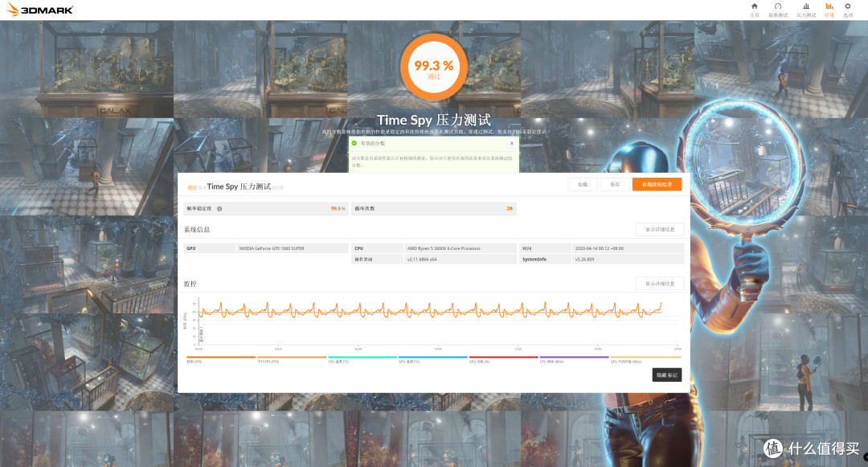Click the v2.11.6866 s64 version value
868x467 pixels.
422,259
